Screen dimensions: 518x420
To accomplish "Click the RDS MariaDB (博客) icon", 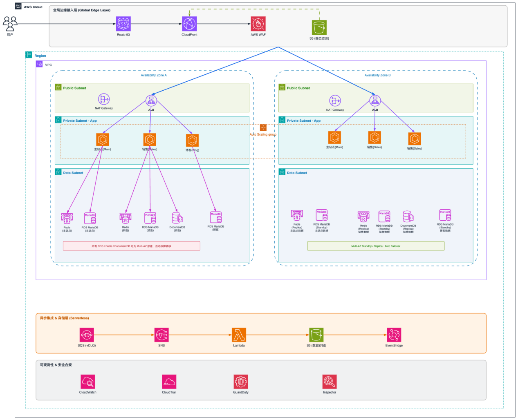I will coord(216,217).
